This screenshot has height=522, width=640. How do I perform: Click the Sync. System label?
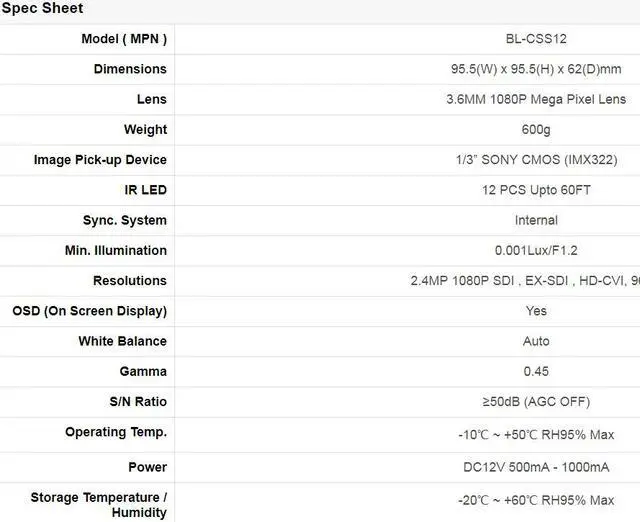click(125, 220)
